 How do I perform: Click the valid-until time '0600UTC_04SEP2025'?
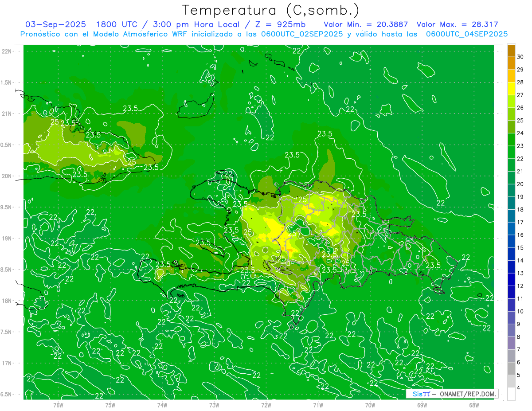coord(467,34)
